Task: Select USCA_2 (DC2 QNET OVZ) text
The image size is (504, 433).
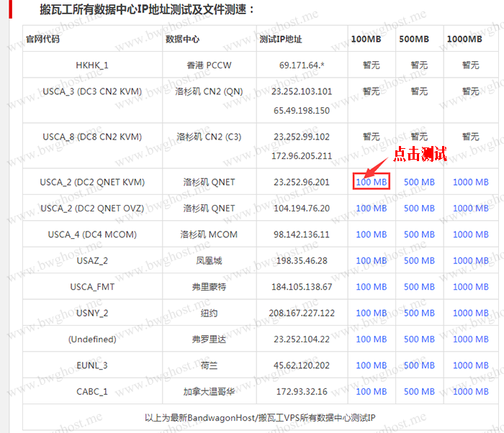Action: point(92,208)
